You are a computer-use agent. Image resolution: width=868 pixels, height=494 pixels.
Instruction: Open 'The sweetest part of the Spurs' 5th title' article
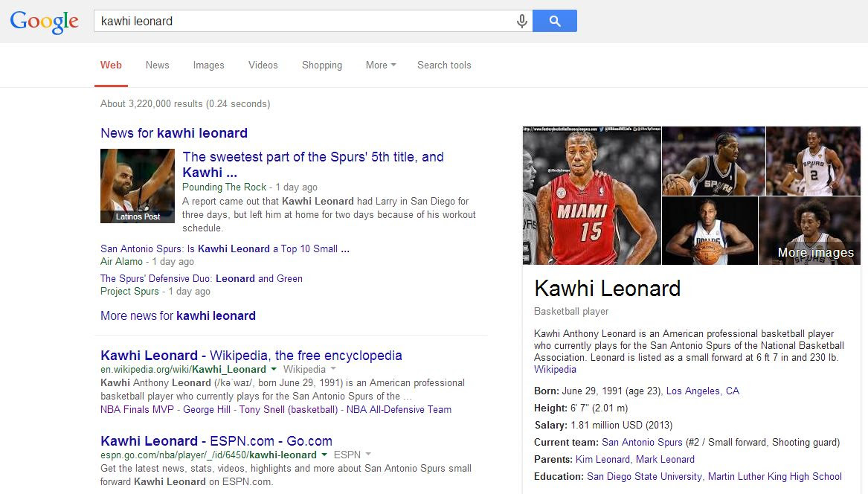click(x=313, y=164)
